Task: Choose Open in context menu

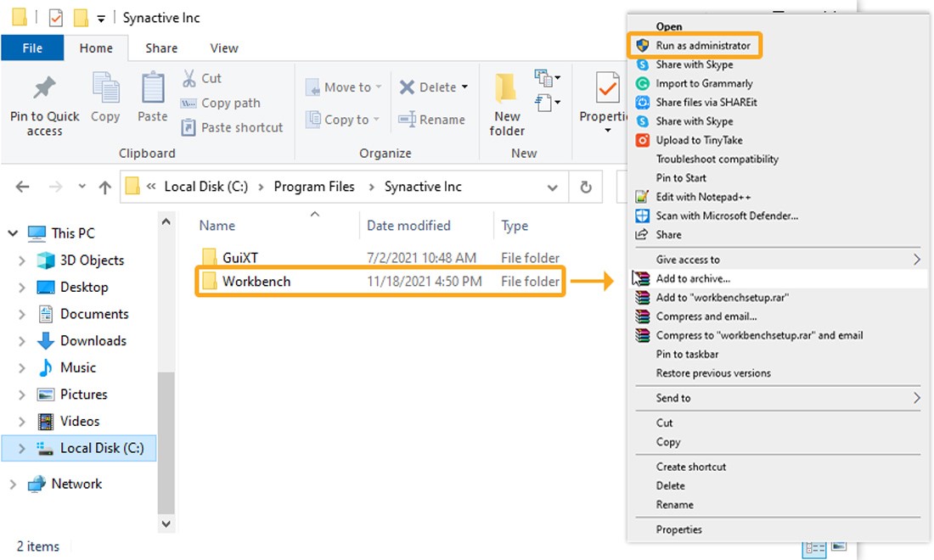Action: 669,26
